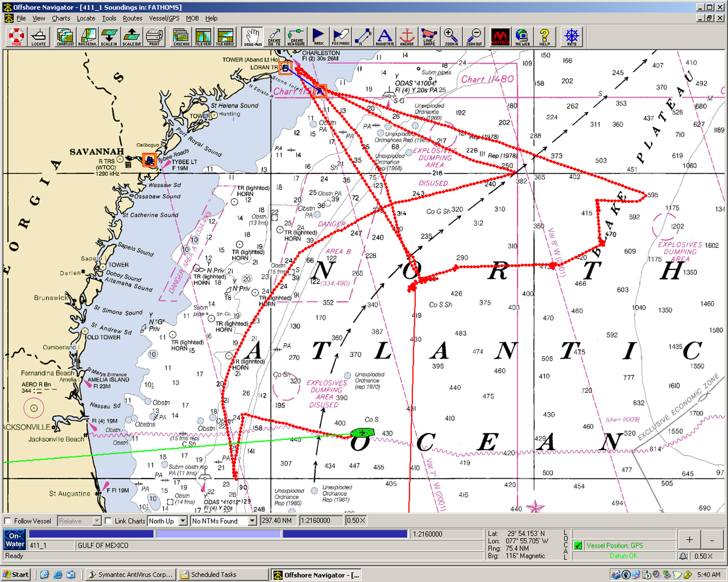Click the Savannah waypoint marker
The width and height of the screenshot is (728, 582).
(149, 160)
